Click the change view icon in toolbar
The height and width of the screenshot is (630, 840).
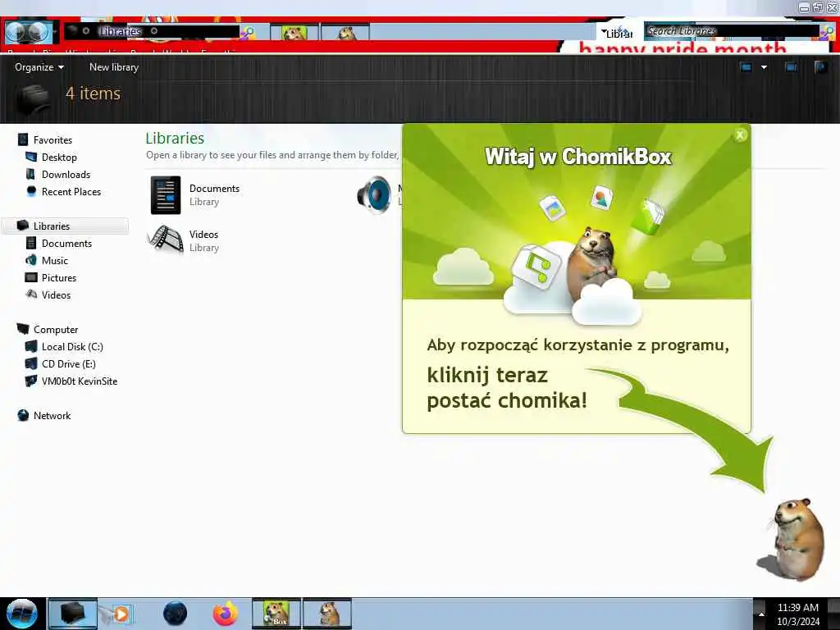746,67
